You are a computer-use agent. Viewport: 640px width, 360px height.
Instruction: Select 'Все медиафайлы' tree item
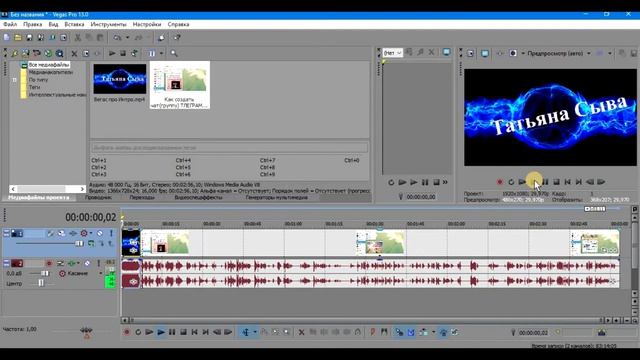tap(49, 65)
